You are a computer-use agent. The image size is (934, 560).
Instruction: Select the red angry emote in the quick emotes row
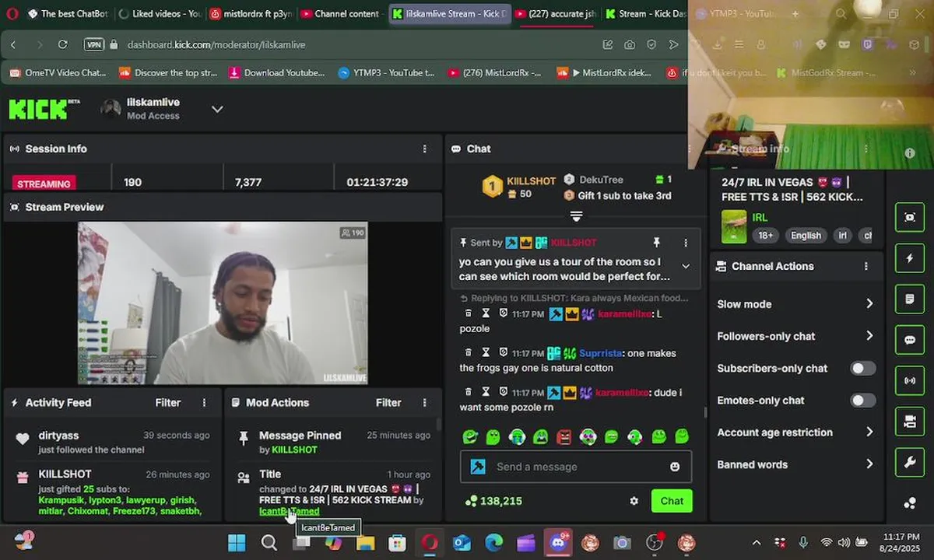click(x=564, y=437)
